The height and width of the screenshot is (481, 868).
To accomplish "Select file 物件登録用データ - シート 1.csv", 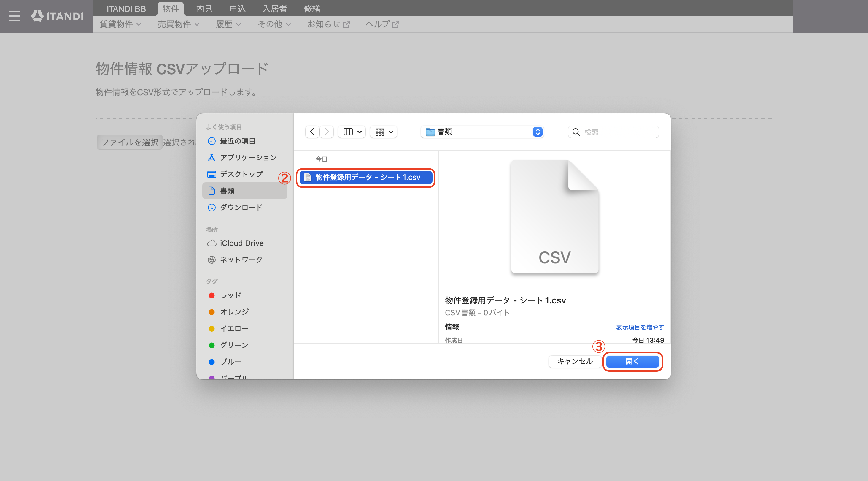I will tap(366, 177).
